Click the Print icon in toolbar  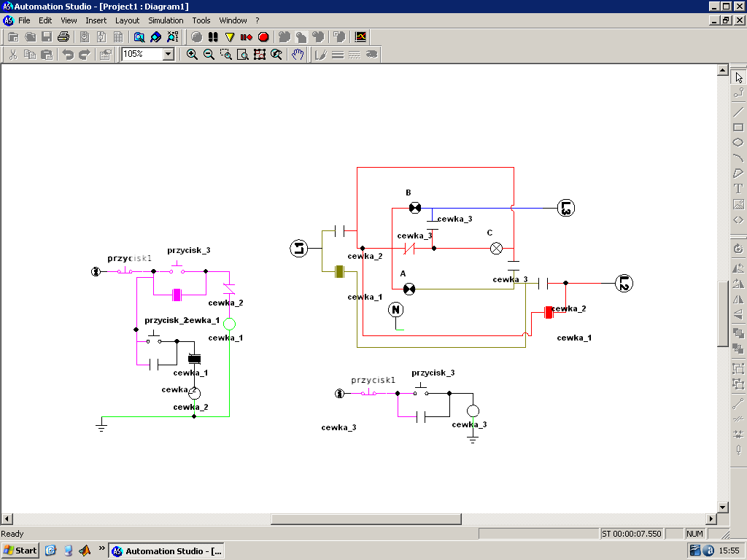pyautogui.click(x=63, y=36)
